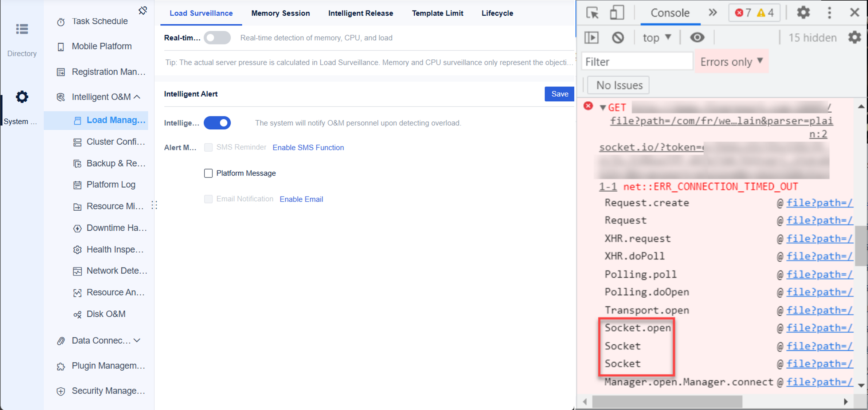The width and height of the screenshot is (868, 410).
Task: Open the top context dropdown
Action: click(x=657, y=38)
